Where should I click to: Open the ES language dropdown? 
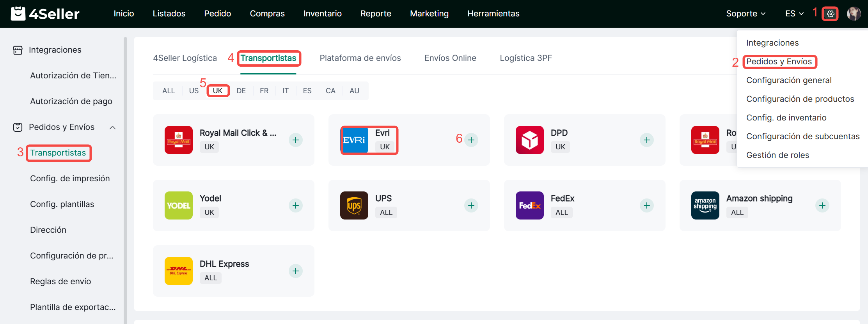(x=794, y=14)
